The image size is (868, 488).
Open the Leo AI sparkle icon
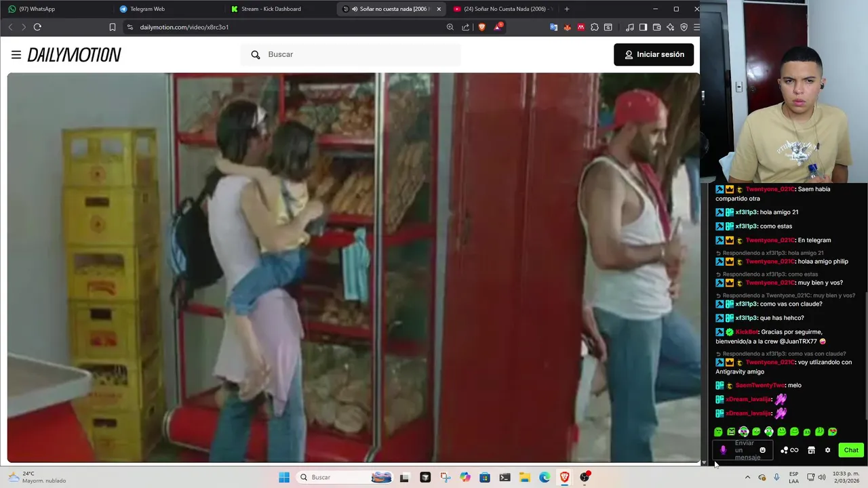(671, 27)
